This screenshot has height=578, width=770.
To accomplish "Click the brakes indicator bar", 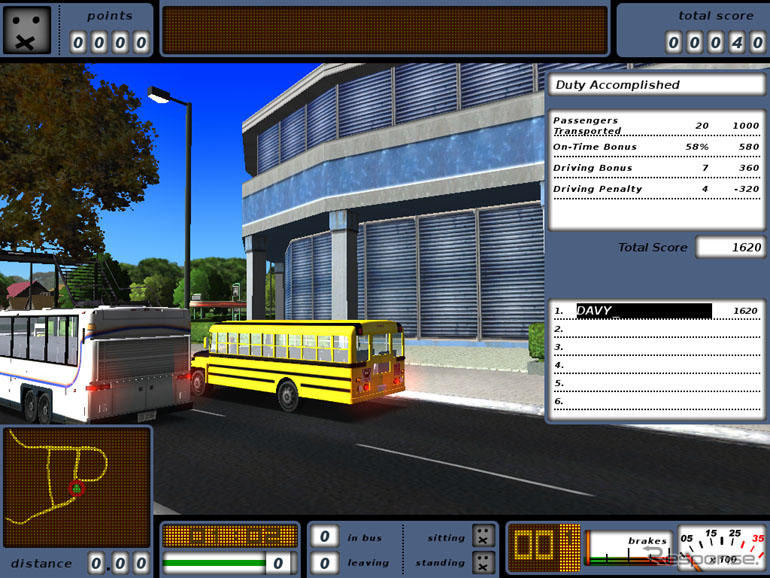I will pos(627,548).
